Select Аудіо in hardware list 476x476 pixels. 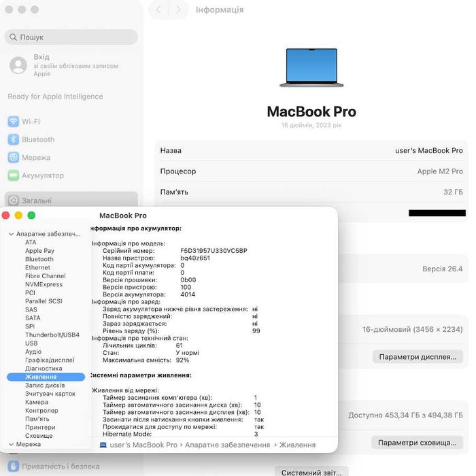33,352
